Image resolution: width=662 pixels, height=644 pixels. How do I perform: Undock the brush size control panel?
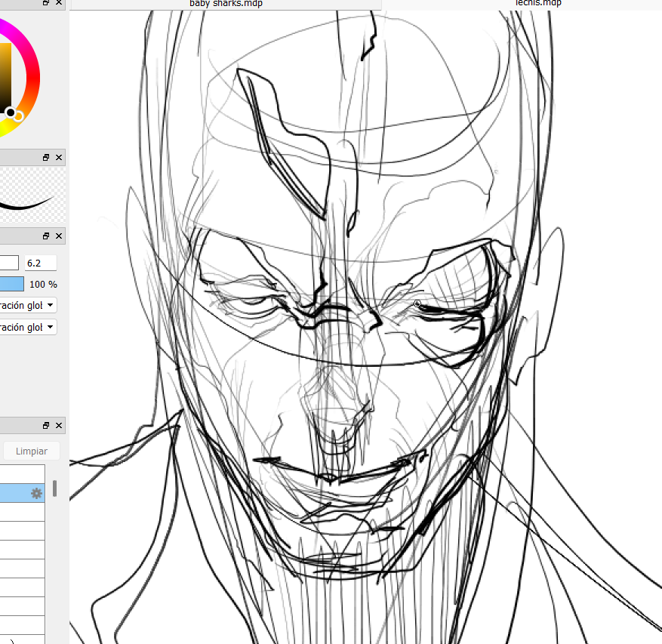coord(46,236)
